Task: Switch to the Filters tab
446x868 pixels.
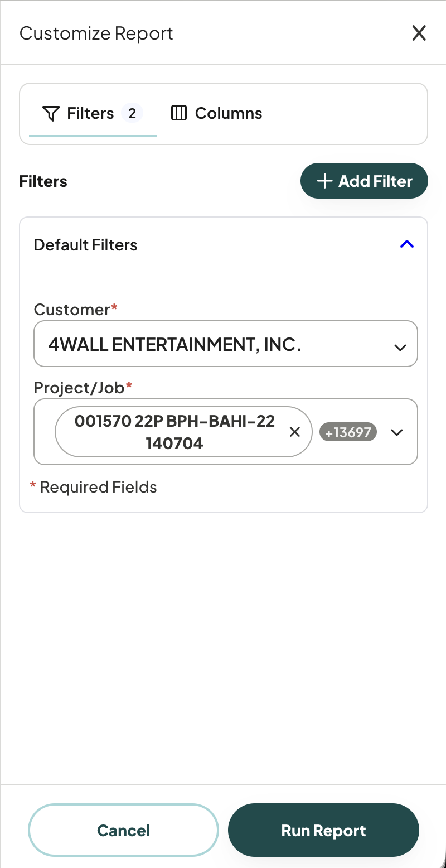Action: [93, 114]
